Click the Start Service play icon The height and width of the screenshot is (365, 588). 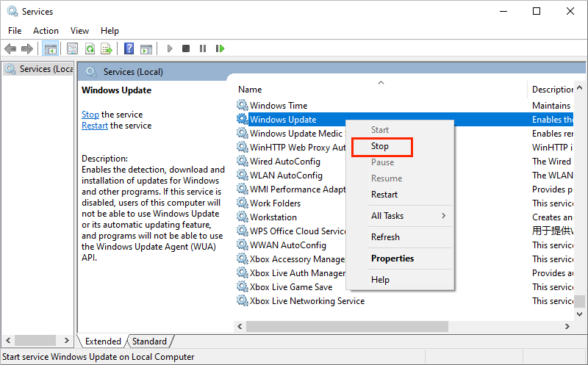(x=170, y=48)
